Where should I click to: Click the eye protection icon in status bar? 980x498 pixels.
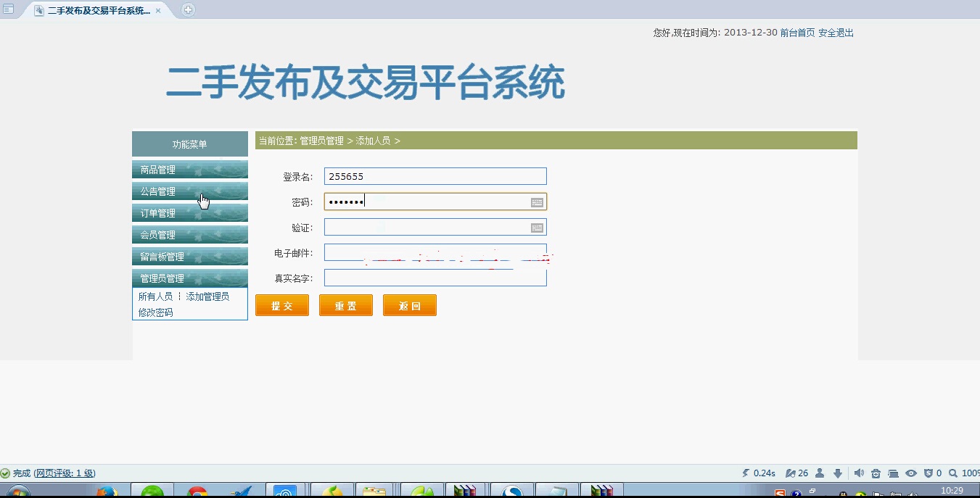911,473
